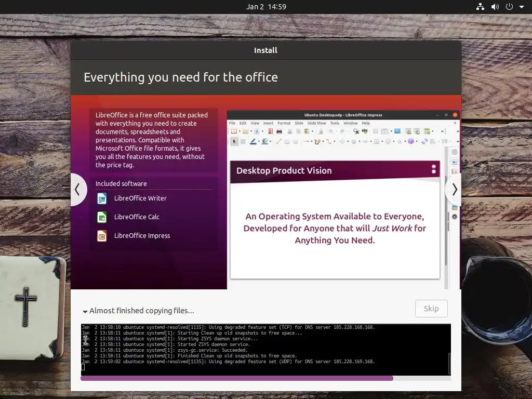This screenshot has width=532, height=399.
Task: Advance to the next installer slide
Action: (454, 189)
